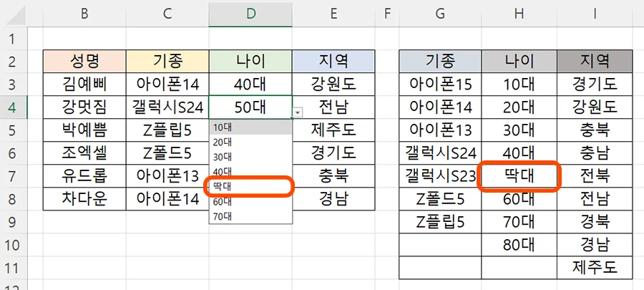
Task: Select row 11 header
Action: coord(14,269)
